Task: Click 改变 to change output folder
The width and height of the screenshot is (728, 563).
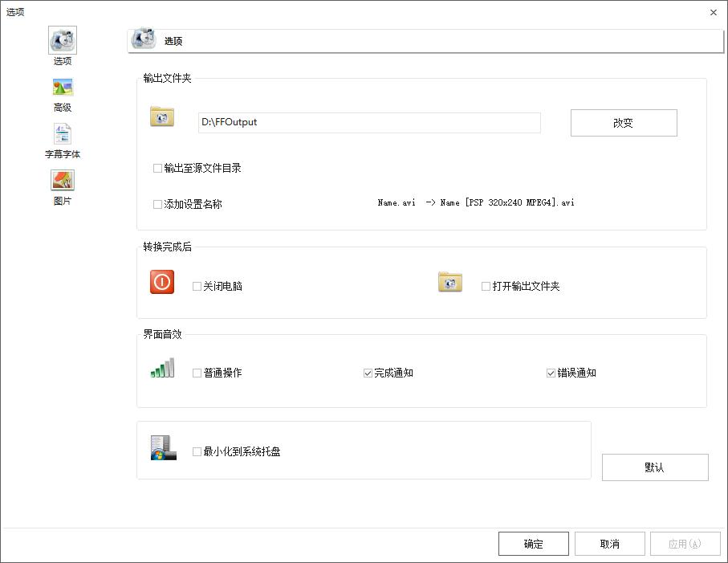Action: click(x=624, y=123)
